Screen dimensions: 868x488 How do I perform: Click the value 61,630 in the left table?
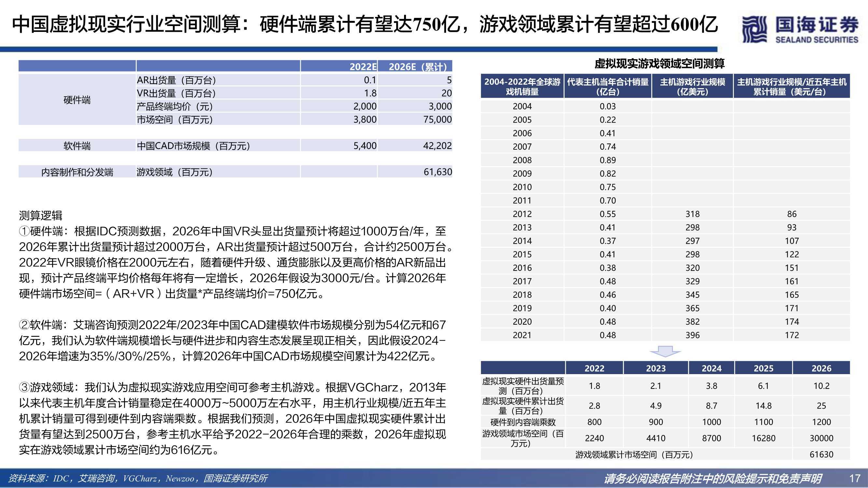coord(437,172)
